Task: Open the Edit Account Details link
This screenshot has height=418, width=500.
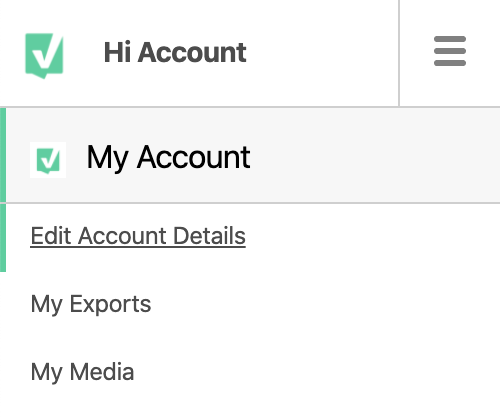Action: tap(138, 236)
